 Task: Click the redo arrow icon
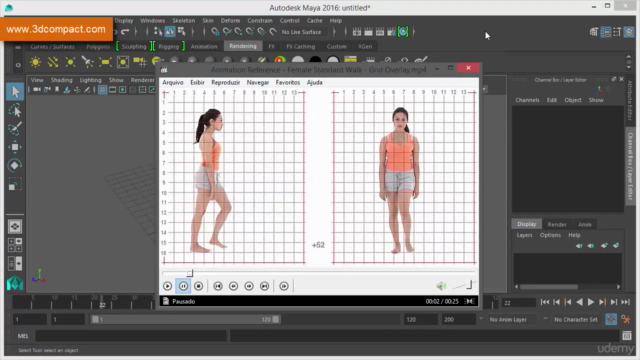coord(125,32)
